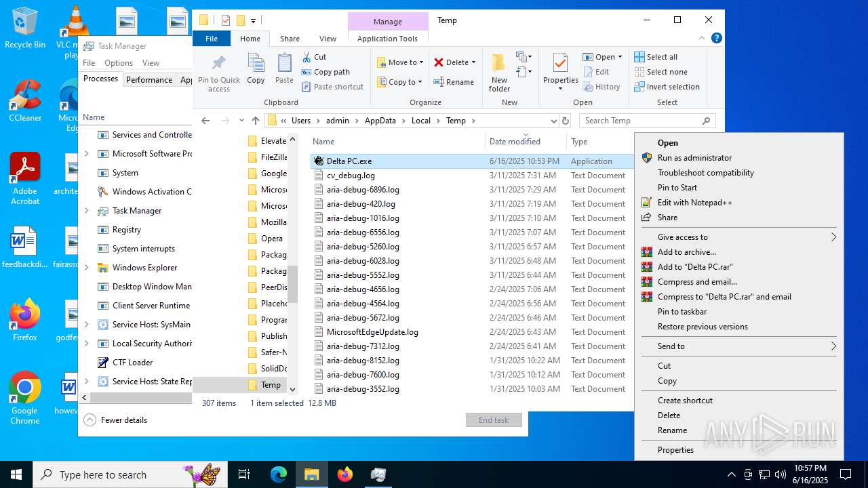
Task: Click the New folder ribbon icon
Action: pyautogui.click(x=499, y=73)
